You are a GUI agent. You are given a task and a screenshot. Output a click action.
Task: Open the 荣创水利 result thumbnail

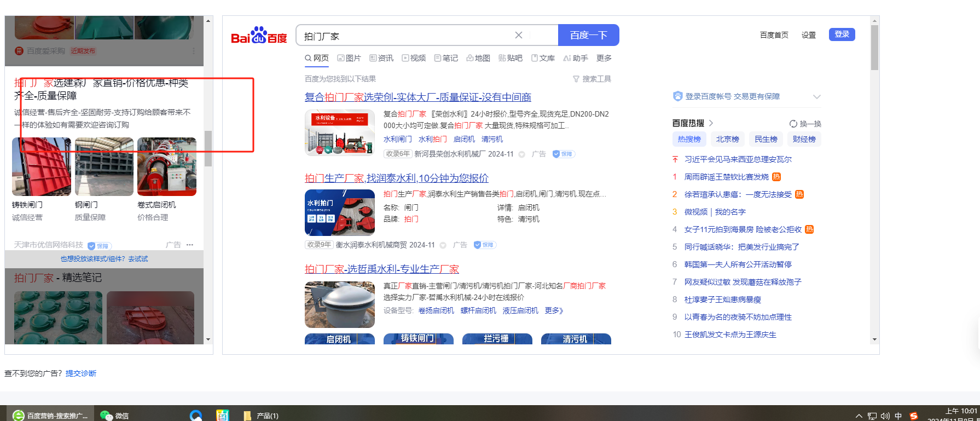[340, 133]
